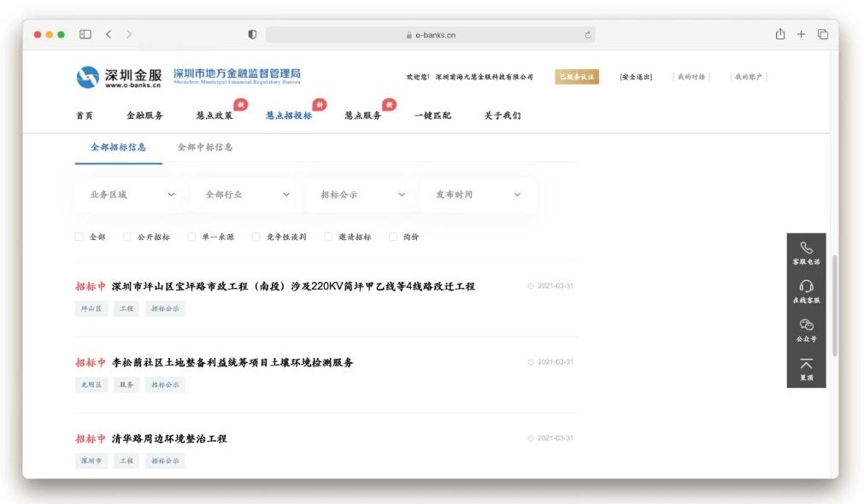
Task: Click the Safari back navigation arrow
Action: (x=109, y=34)
